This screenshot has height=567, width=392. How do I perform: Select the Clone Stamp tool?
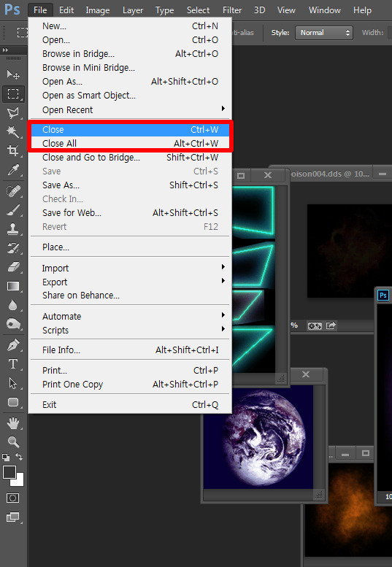pyautogui.click(x=13, y=229)
